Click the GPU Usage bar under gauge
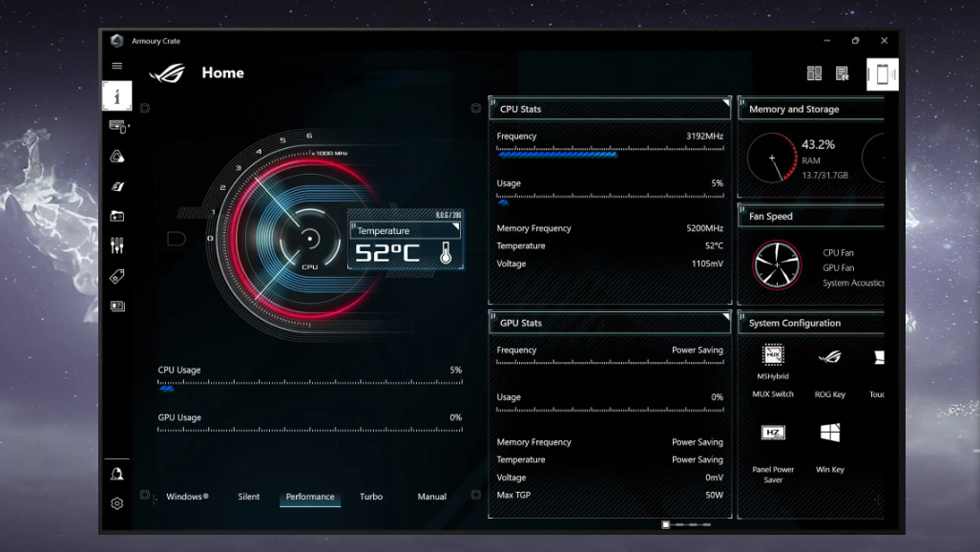Image resolution: width=980 pixels, height=552 pixels. point(310,430)
